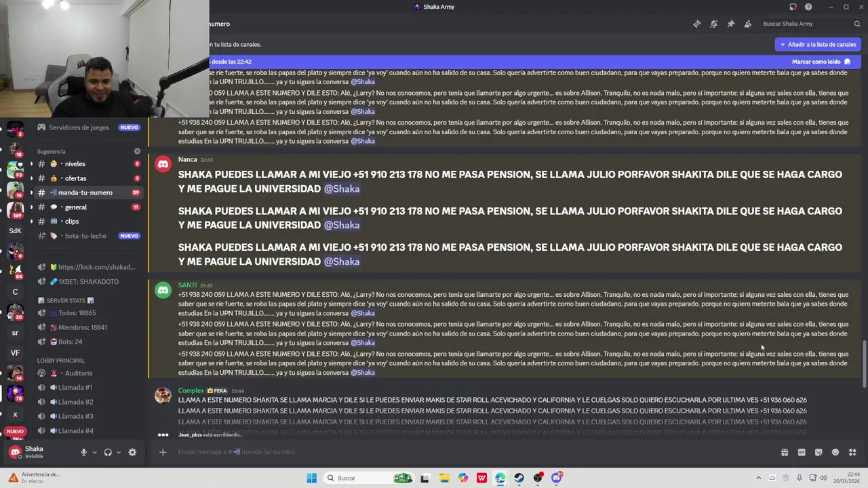The image size is (868, 488).
Task: Collapse the SERVER STATS category
Action: click(66, 300)
